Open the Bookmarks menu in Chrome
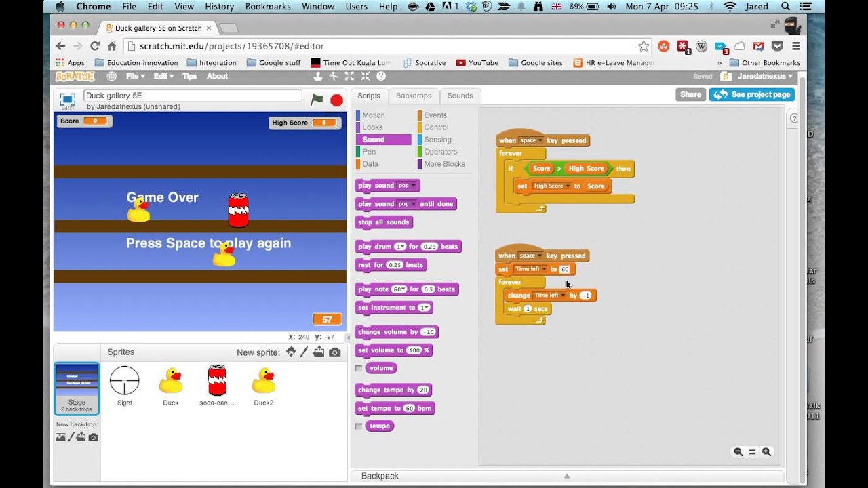Image resolution: width=868 pixels, height=488 pixels. (x=267, y=7)
